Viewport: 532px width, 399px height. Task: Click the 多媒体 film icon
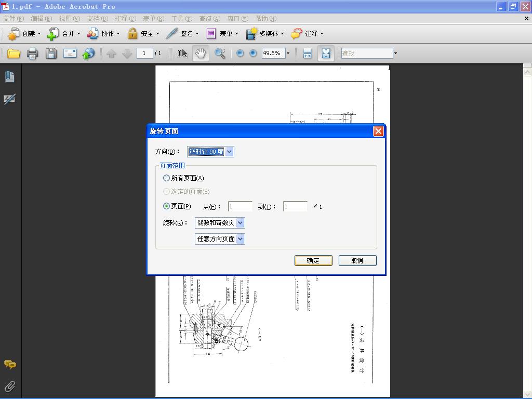[251, 34]
